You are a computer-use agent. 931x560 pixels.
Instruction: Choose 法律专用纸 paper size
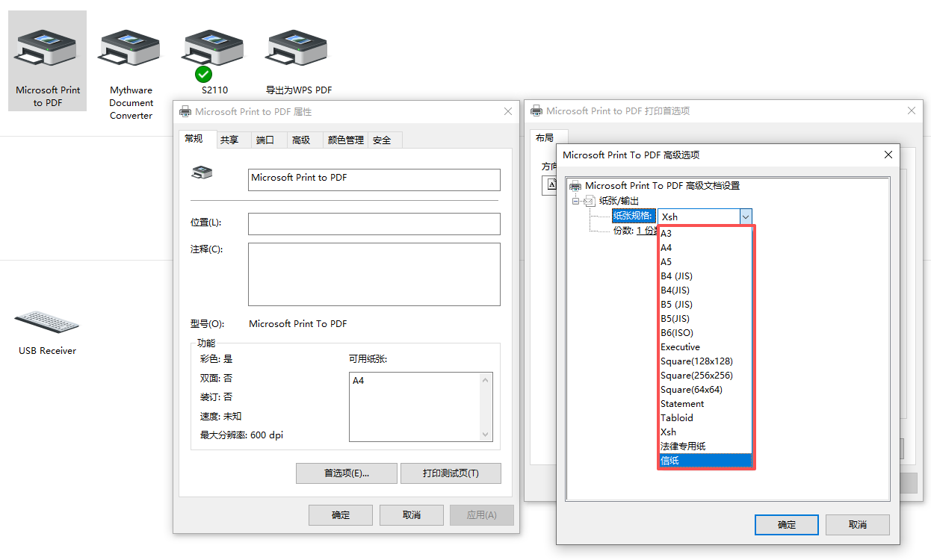pyautogui.click(x=705, y=447)
